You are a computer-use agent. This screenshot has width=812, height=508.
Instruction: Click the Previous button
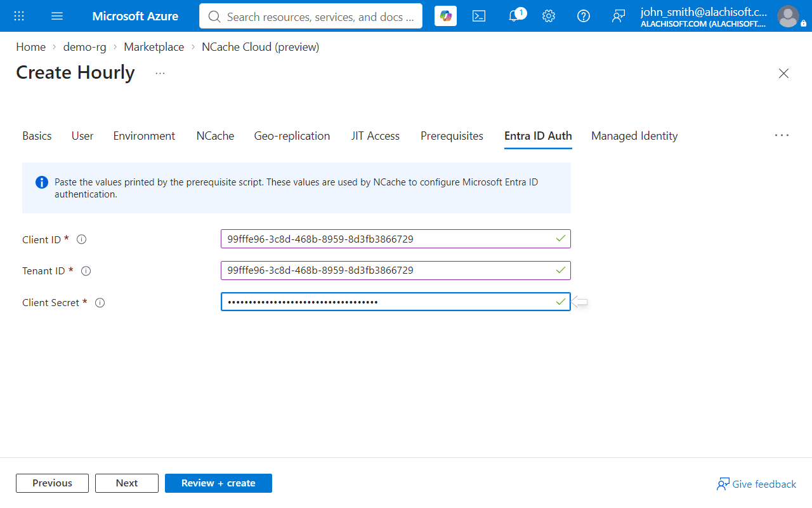53,483
